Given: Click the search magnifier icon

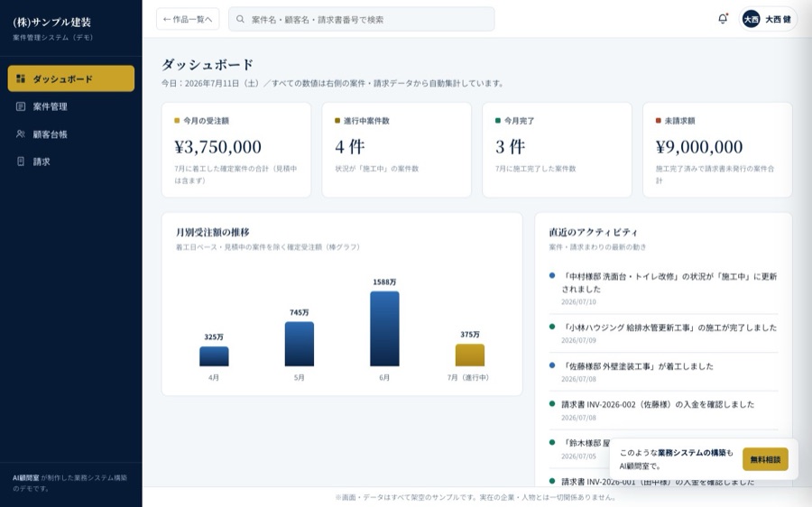Looking at the screenshot, I should tap(240, 19).
